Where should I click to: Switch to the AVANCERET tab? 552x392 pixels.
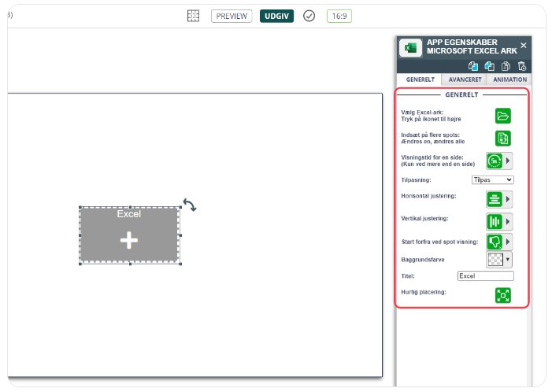pos(465,80)
